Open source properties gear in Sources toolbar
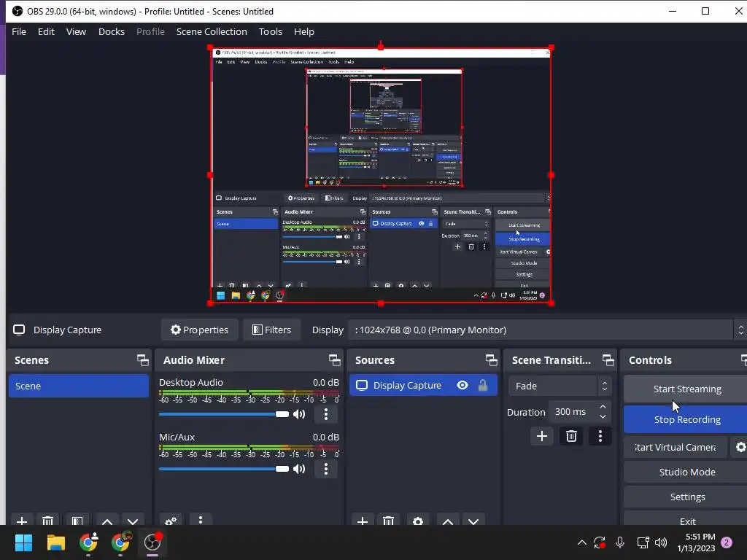747x560 pixels. coord(418,521)
